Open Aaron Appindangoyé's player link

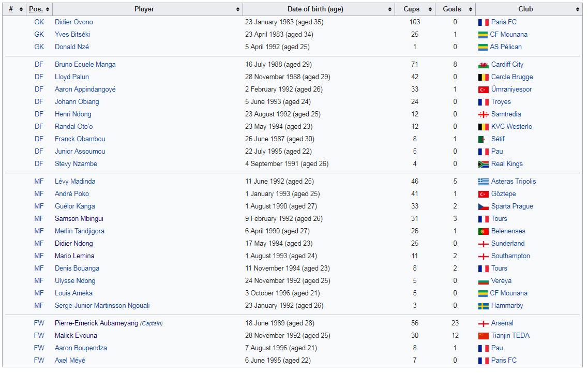tap(85, 89)
